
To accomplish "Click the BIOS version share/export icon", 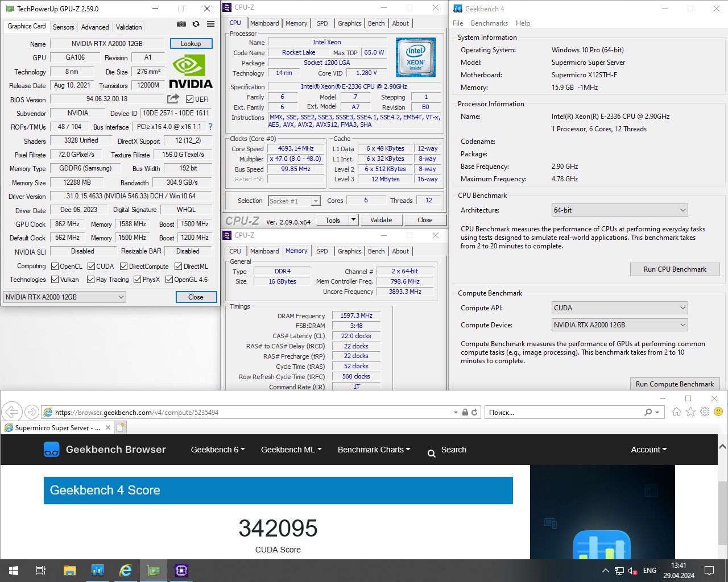I will pos(173,99).
